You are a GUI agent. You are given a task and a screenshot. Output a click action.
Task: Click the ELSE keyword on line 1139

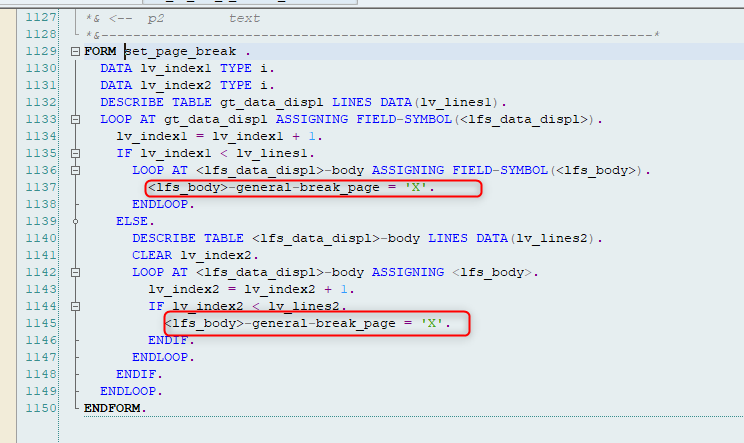click(x=136, y=221)
